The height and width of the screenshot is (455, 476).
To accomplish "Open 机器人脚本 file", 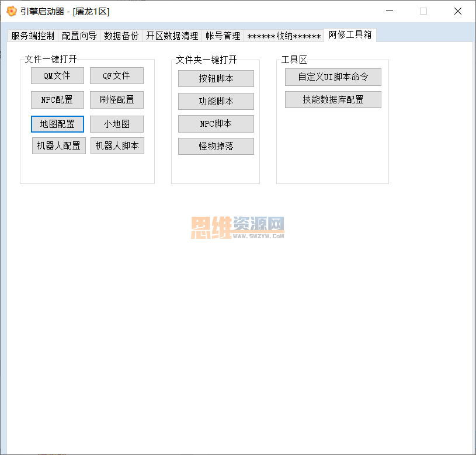I will coord(117,145).
